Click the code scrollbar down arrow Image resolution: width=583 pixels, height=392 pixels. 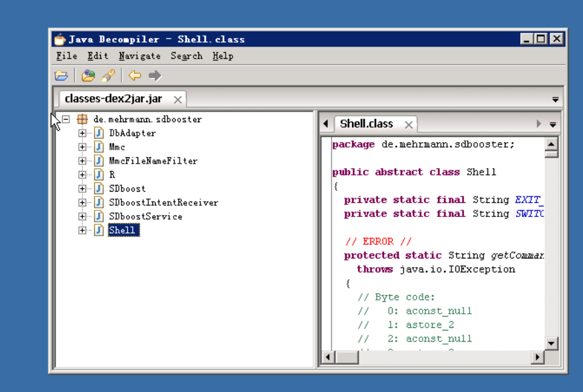pyautogui.click(x=551, y=343)
